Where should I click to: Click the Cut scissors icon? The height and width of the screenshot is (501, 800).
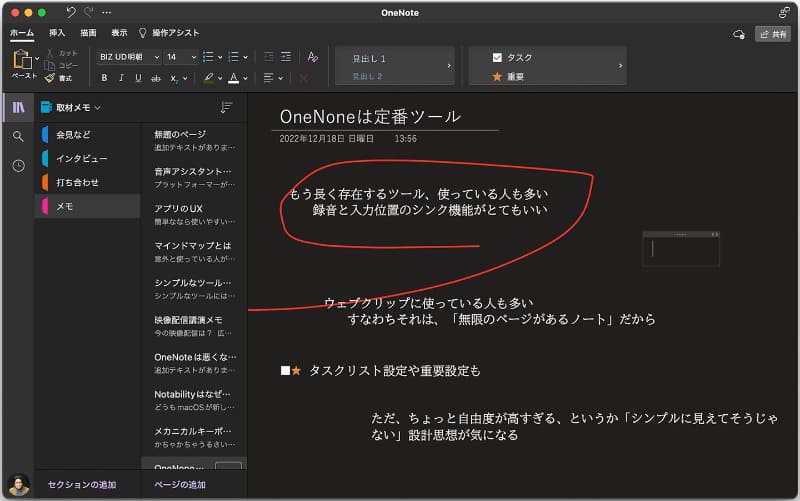50,53
